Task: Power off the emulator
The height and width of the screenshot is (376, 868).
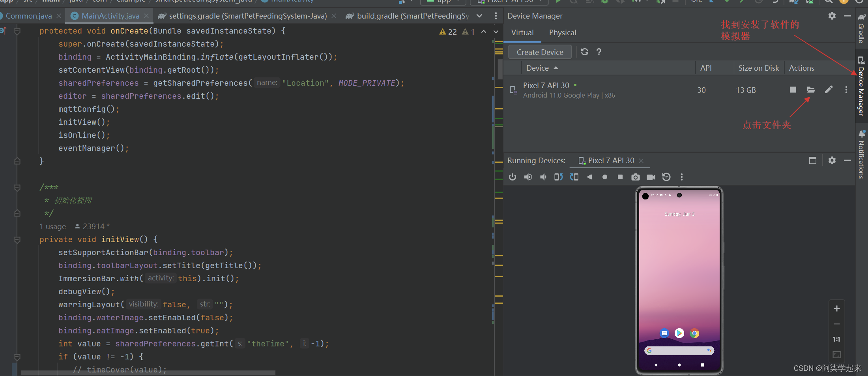Action: (x=513, y=177)
